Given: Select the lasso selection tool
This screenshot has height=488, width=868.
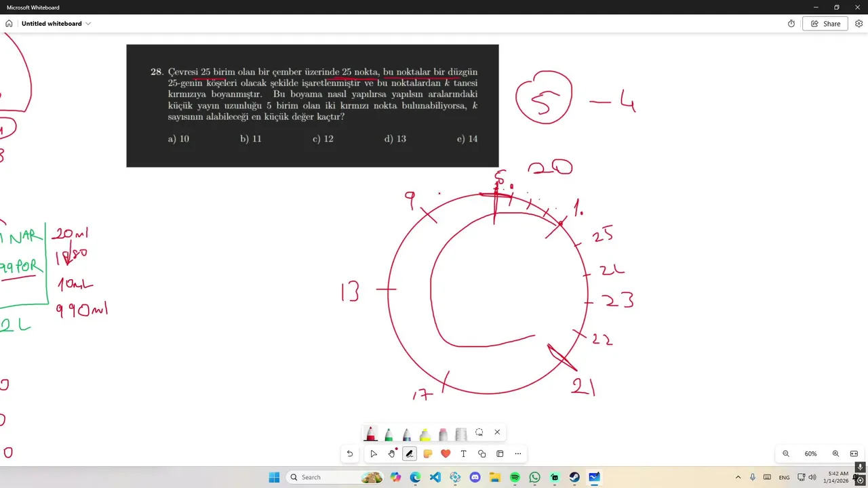Looking at the screenshot, I should 479,432.
